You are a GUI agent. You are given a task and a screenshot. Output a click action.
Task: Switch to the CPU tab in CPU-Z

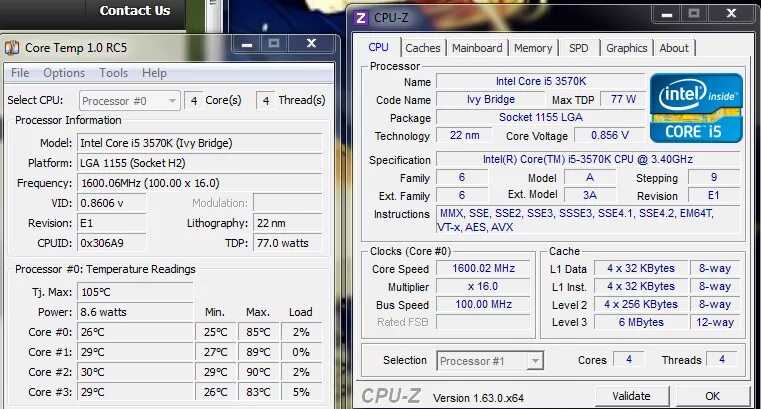click(x=378, y=48)
